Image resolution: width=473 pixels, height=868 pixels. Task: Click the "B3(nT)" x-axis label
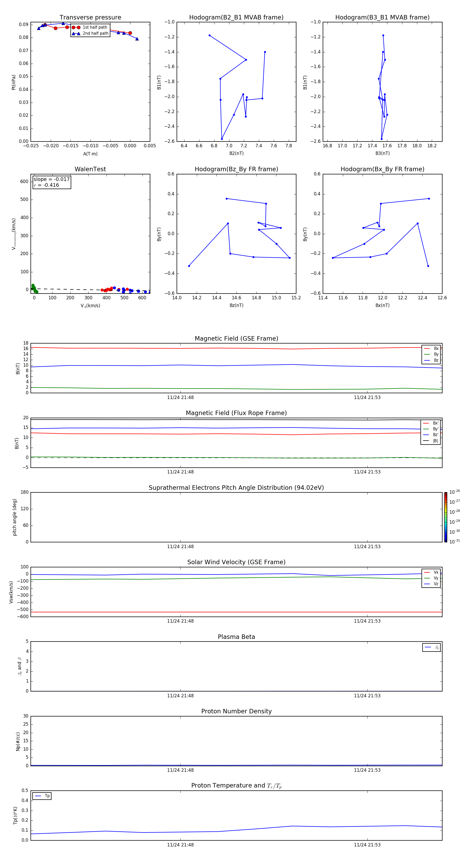(382, 153)
